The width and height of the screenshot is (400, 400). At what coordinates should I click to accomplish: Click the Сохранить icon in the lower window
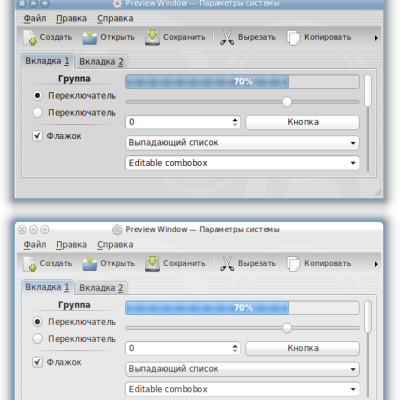click(152, 264)
